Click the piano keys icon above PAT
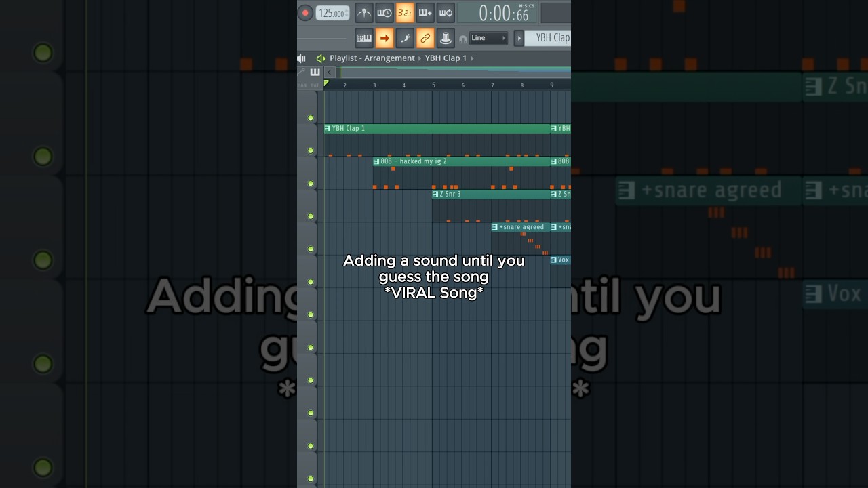 click(x=315, y=73)
